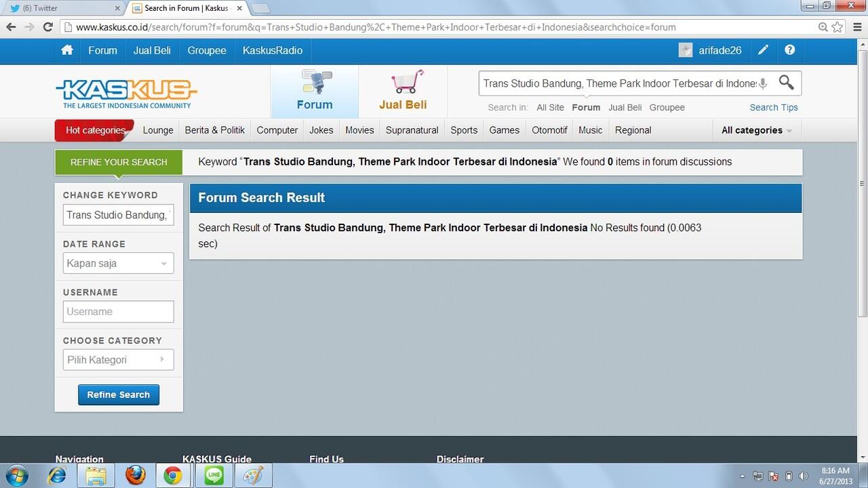Open the Lounge category

point(158,130)
